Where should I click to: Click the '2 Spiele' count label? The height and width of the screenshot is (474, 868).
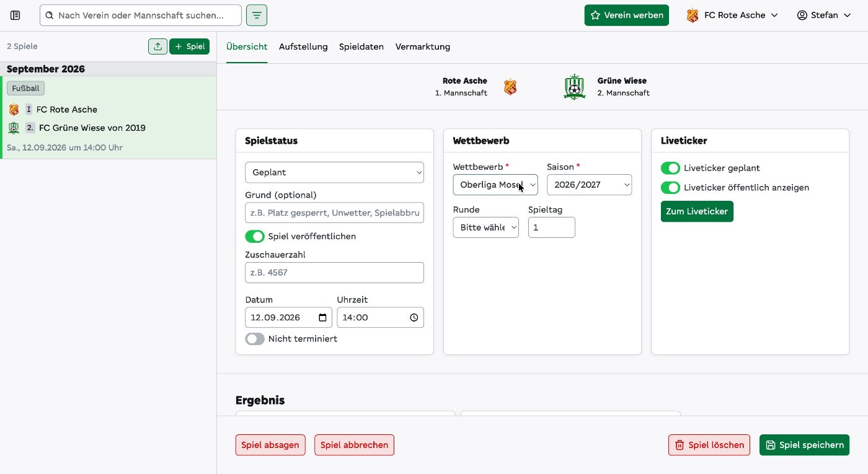[22, 46]
